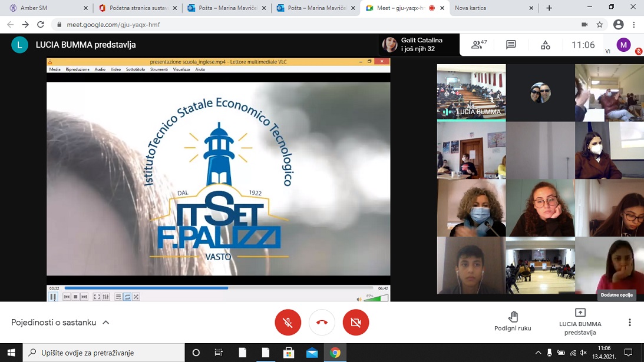Image resolution: width=644 pixels, height=362 pixels.
Task: Open the VLC Media menu
Action: click(55, 69)
